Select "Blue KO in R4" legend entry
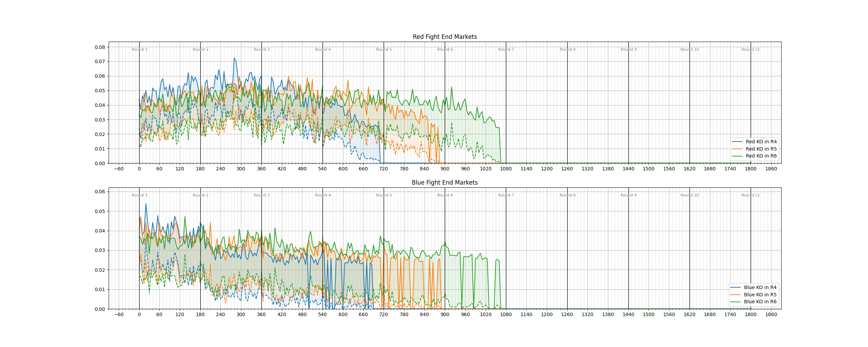The width and height of the screenshot is (868, 347). (760, 287)
